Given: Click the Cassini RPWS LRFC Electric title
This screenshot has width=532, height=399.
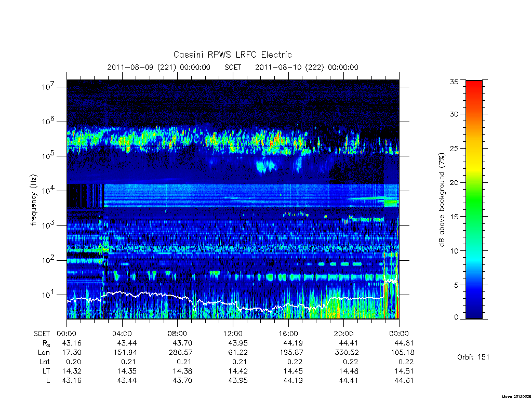Looking at the screenshot, I should 232,55.
